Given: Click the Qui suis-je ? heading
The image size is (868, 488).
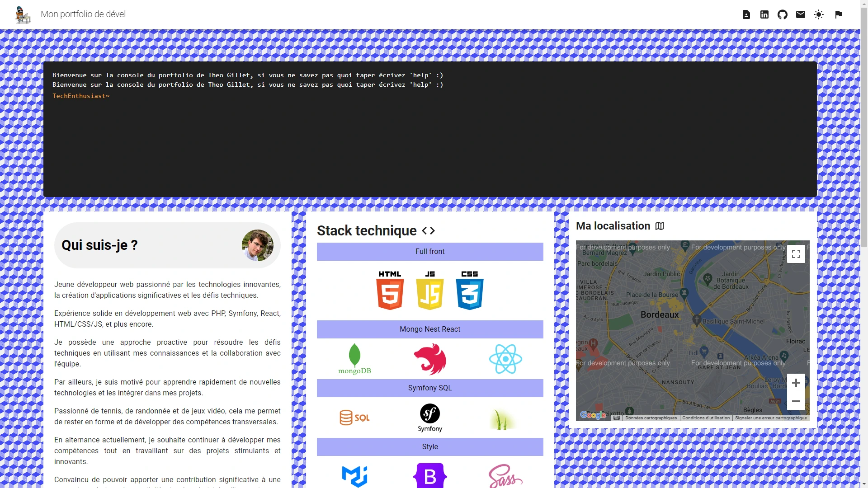Looking at the screenshot, I should point(99,245).
